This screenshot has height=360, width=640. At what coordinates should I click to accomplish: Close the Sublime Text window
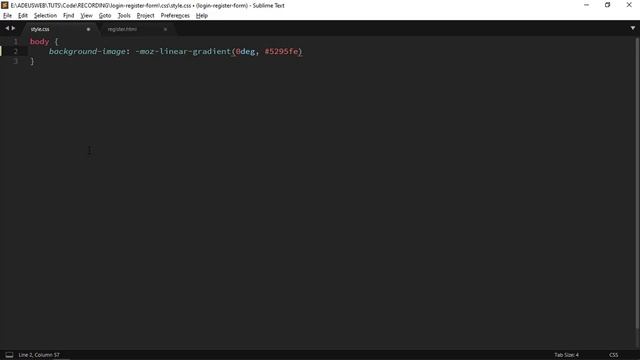coord(629,5)
